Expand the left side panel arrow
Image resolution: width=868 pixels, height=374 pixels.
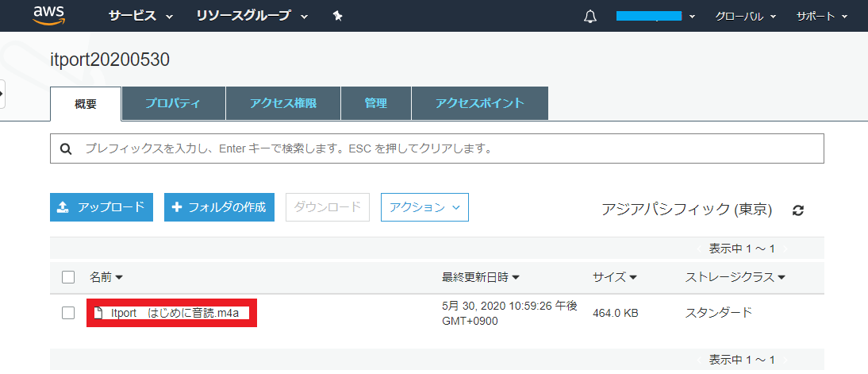[2, 94]
